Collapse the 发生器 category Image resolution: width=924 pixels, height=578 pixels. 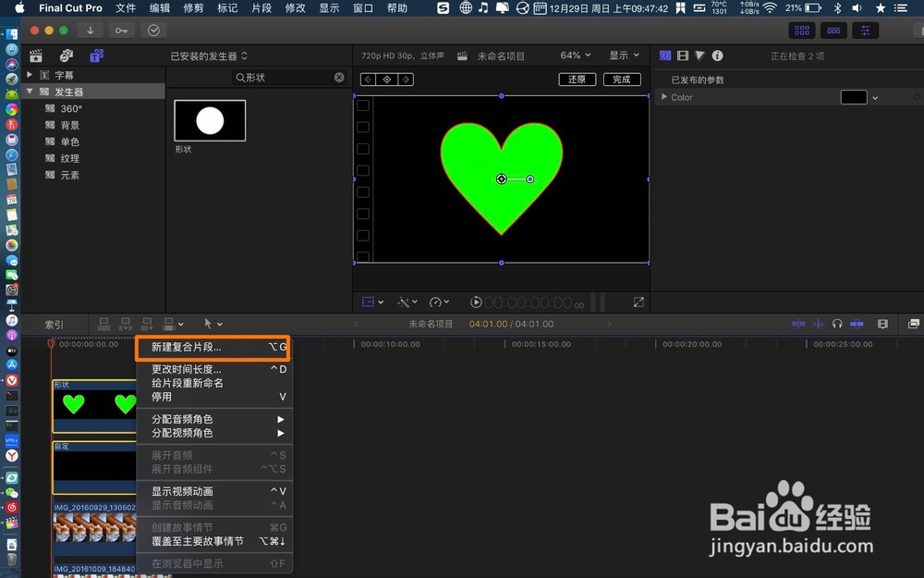[30, 92]
